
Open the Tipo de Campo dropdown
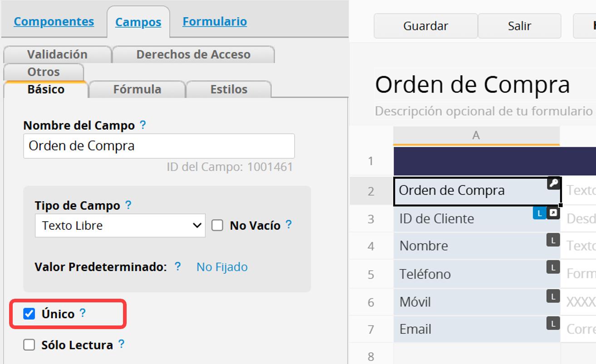[x=120, y=225]
